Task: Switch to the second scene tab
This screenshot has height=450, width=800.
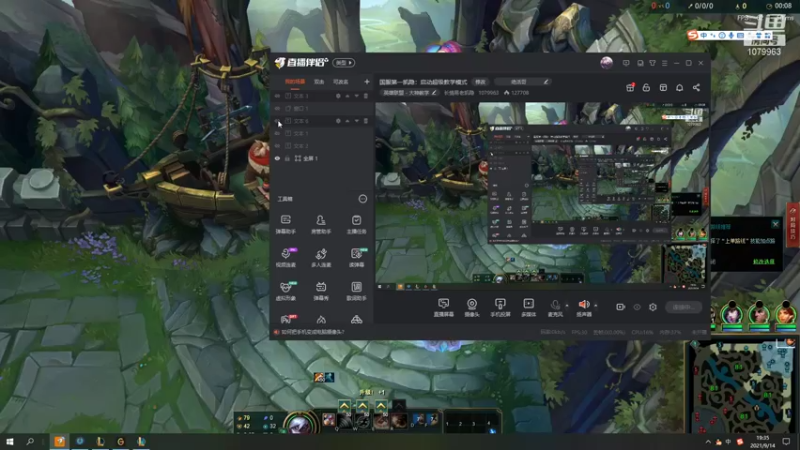Action: (319, 82)
